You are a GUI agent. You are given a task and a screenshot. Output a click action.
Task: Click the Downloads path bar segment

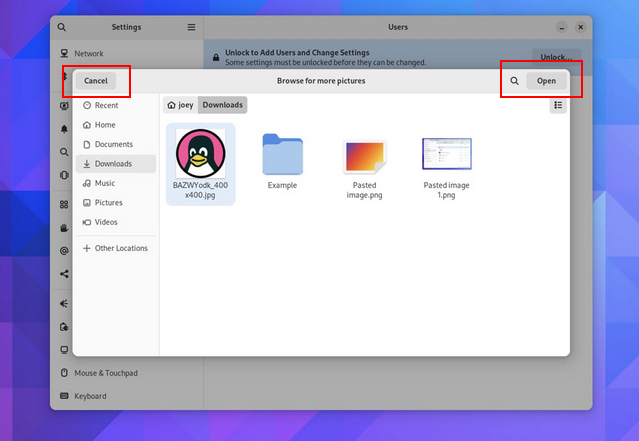click(x=223, y=105)
